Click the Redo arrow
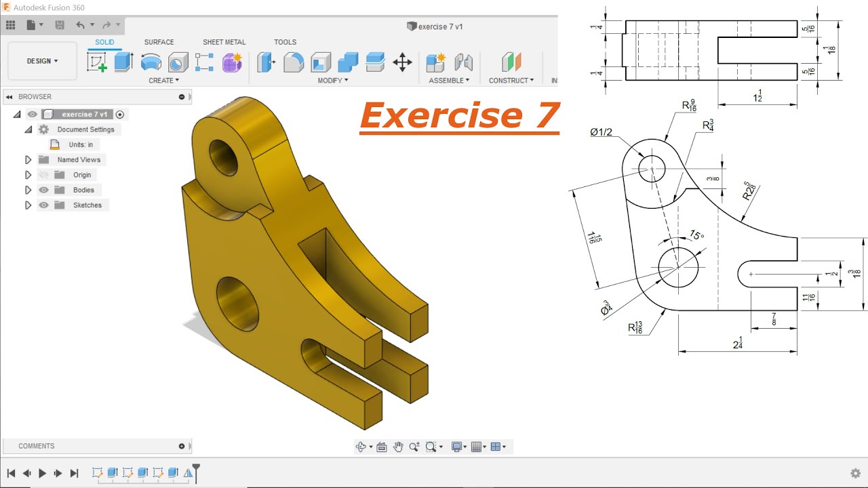 pyautogui.click(x=106, y=25)
